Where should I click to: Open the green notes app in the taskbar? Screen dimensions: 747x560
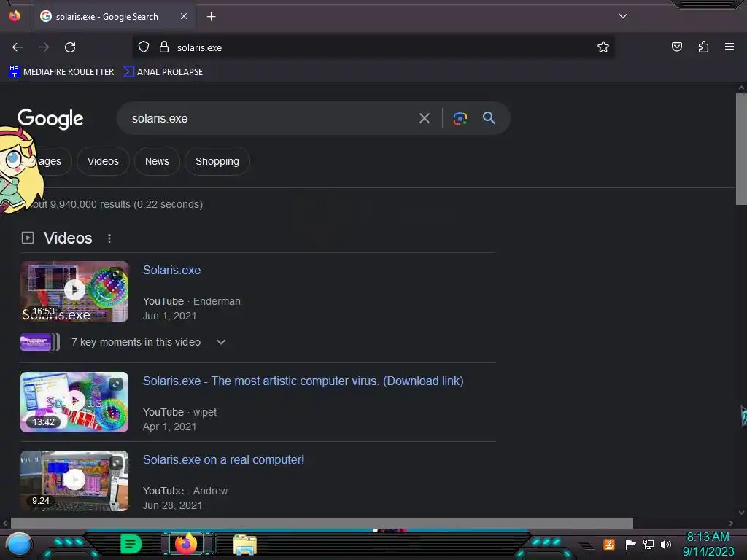point(131,544)
